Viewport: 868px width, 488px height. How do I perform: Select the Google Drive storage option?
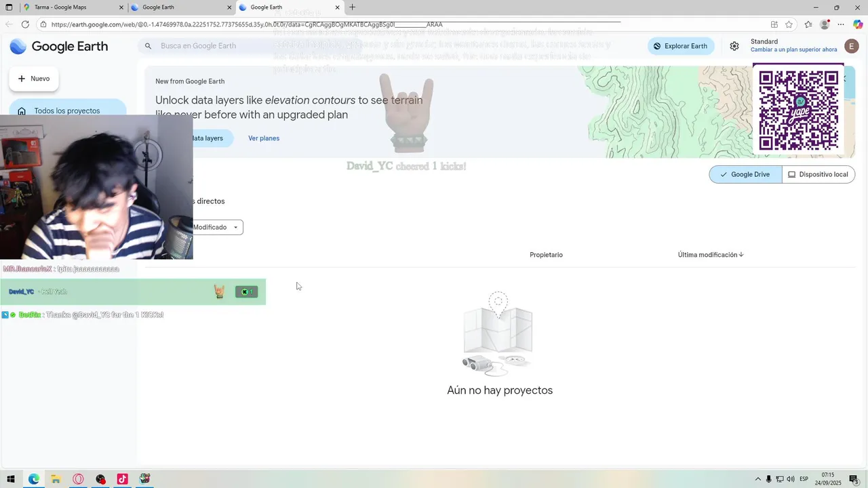tap(745, 174)
